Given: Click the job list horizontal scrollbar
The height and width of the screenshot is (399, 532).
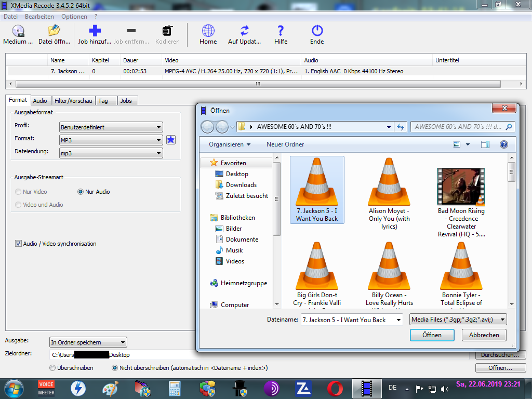Looking at the screenshot, I should click(258, 84).
